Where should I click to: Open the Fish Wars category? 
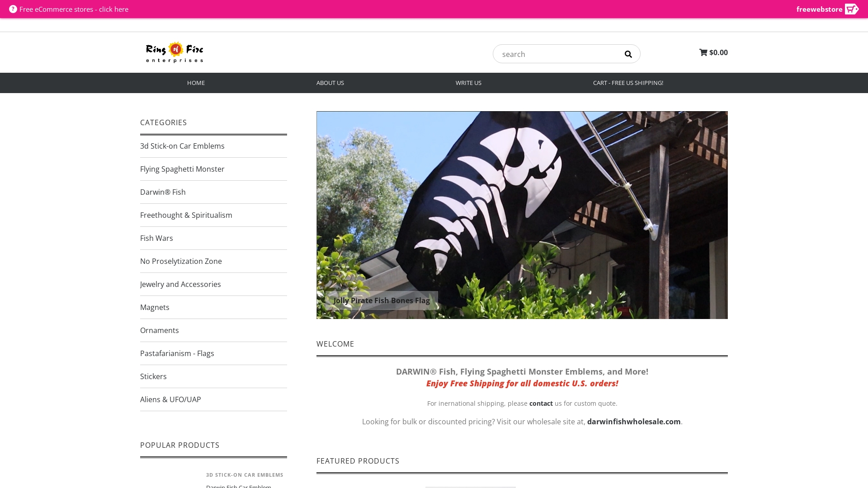pos(156,238)
